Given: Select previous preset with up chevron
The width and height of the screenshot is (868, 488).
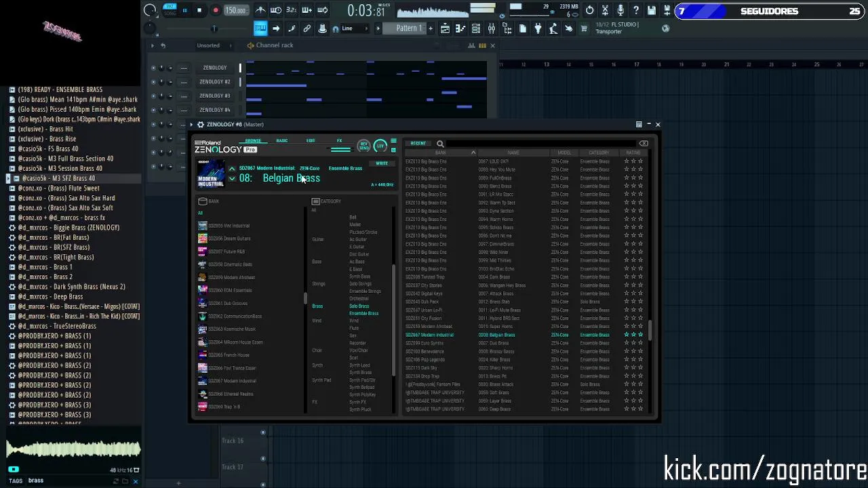Looking at the screenshot, I should pyautogui.click(x=232, y=169).
